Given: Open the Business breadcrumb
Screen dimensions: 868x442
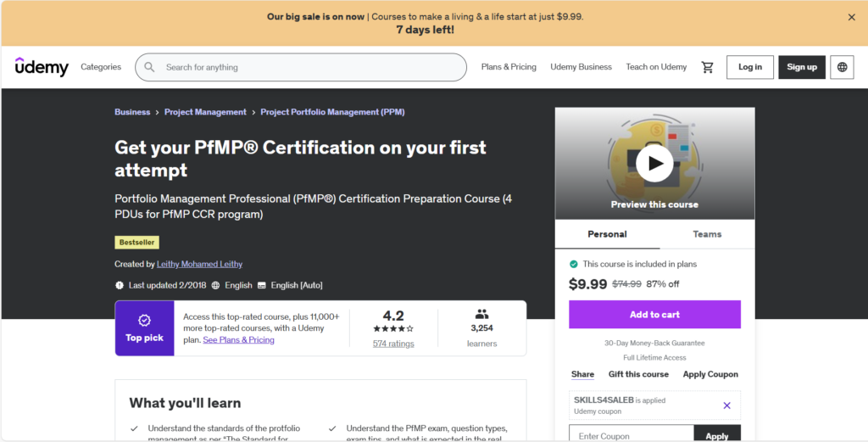Looking at the screenshot, I should pos(132,112).
